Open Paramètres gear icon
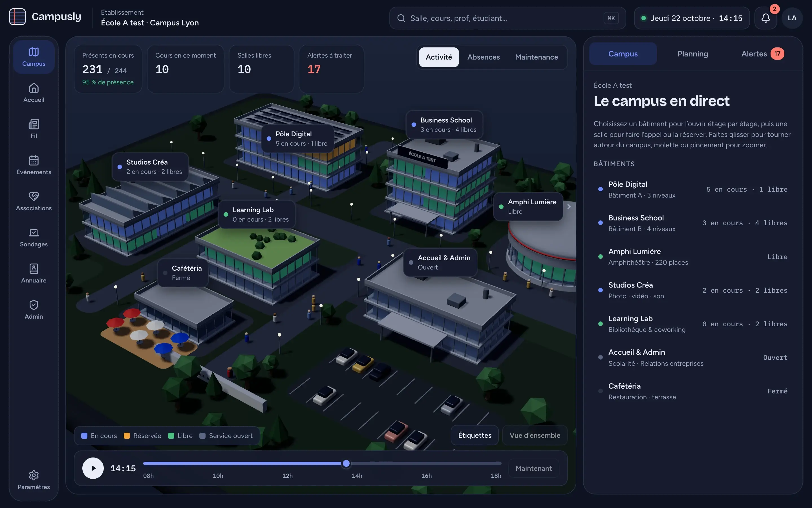This screenshot has width=812, height=508. click(x=34, y=475)
